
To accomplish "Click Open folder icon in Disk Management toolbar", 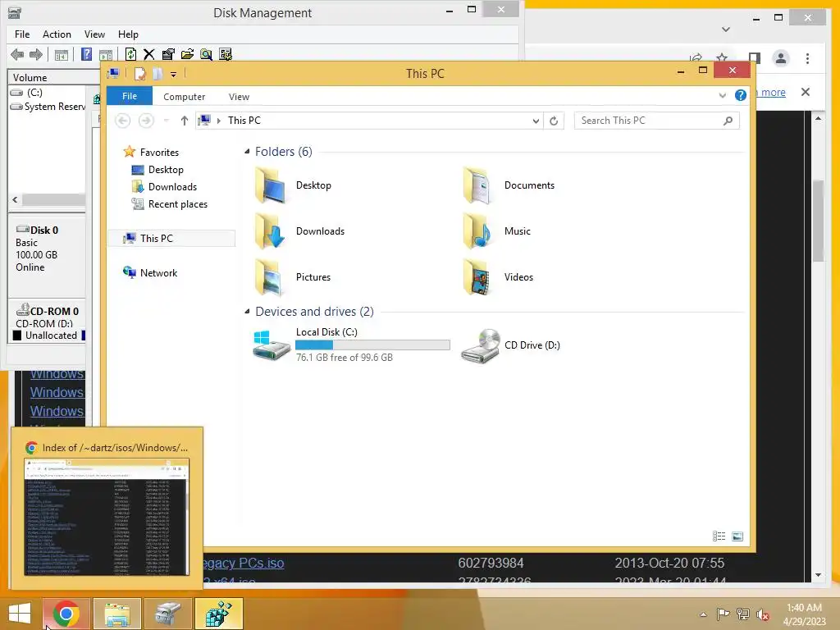I will tap(187, 54).
